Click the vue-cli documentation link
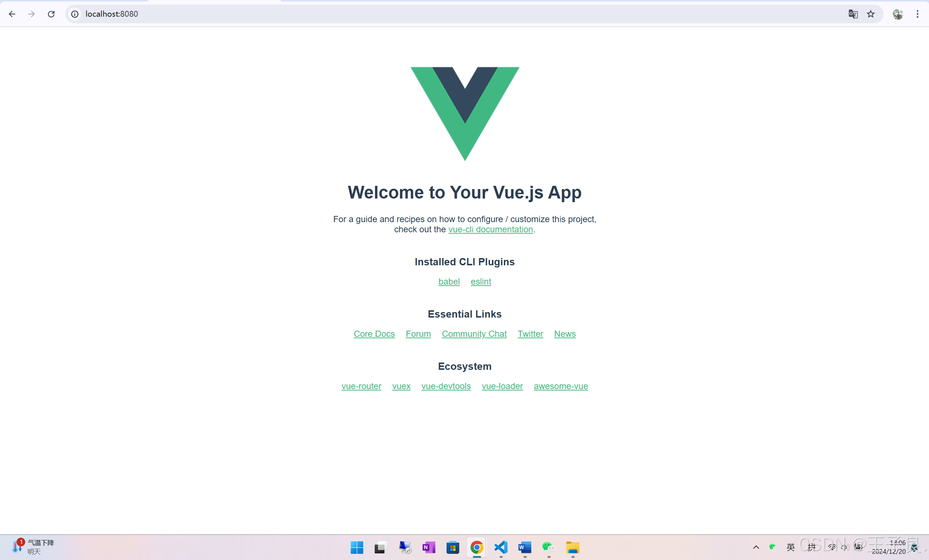929x560 pixels. click(x=490, y=229)
